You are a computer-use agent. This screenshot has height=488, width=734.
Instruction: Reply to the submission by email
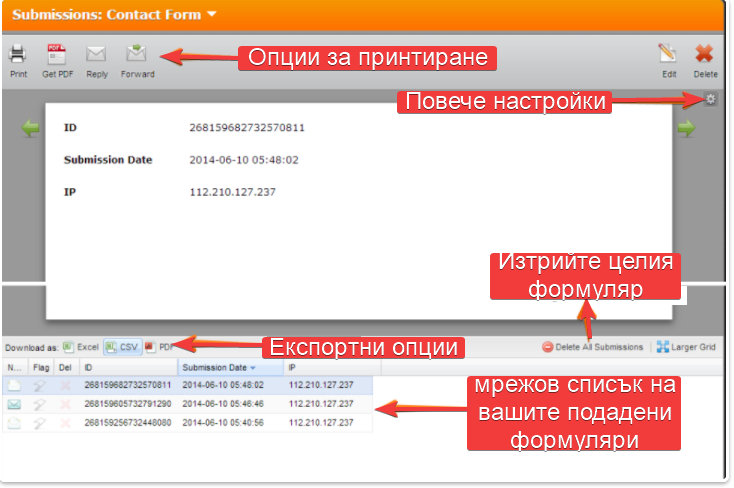tap(96, 61)
